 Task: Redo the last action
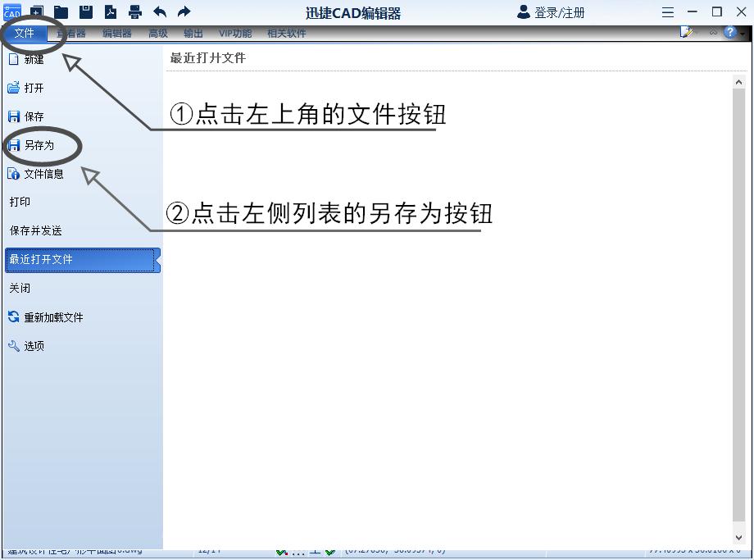(183, 11)
